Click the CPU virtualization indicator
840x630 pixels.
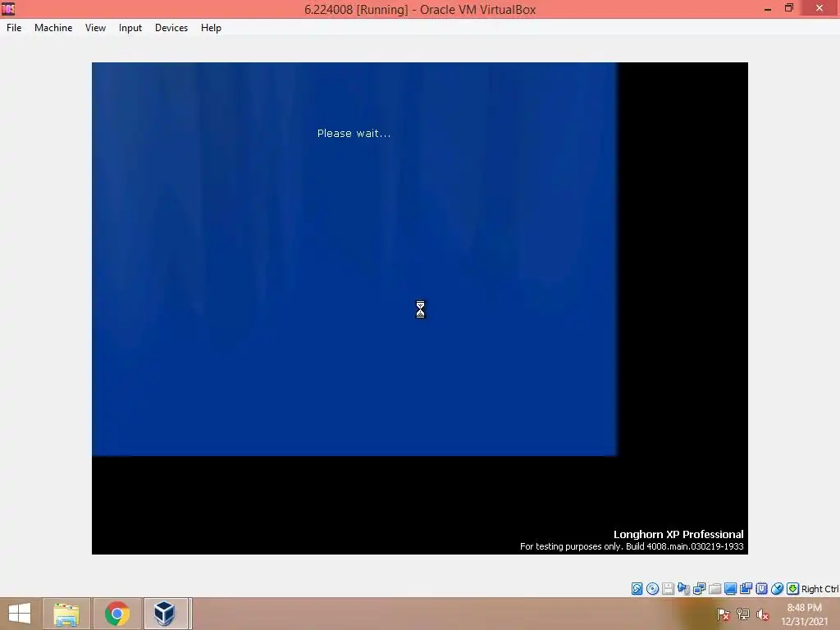761,589
